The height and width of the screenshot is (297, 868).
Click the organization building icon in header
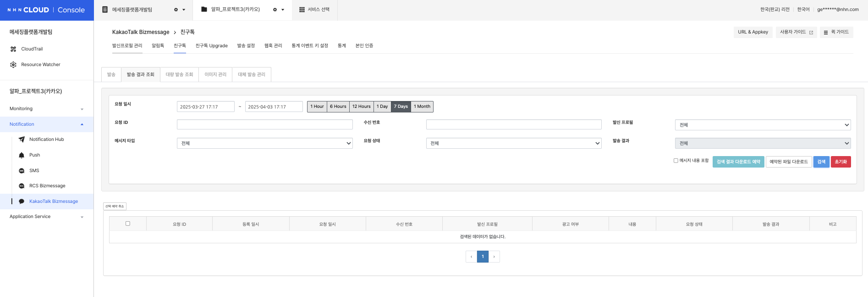pyautogui.click(x=105, y=10)
